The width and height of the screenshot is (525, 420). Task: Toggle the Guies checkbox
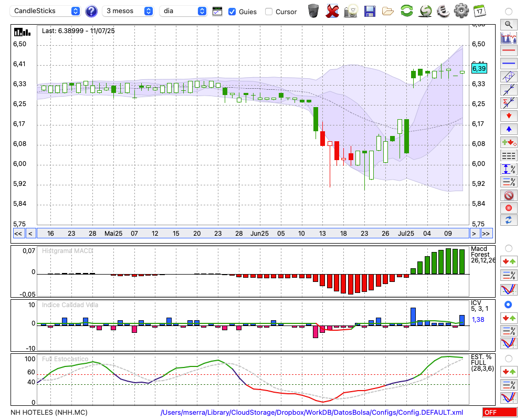point(232,12)
